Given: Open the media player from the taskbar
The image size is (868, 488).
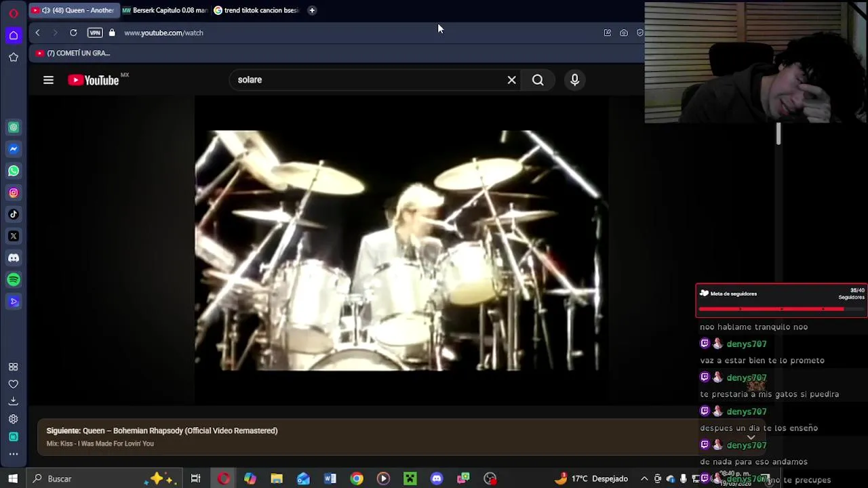Looking at the screenshot, I should (x=383, y=479).
